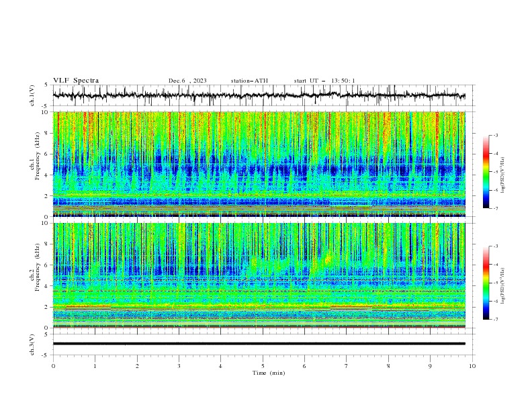Click the -5 tick on lower color bar
This screenshot has width=532, height=411.
pyautogui.click(x=496, y=283)
